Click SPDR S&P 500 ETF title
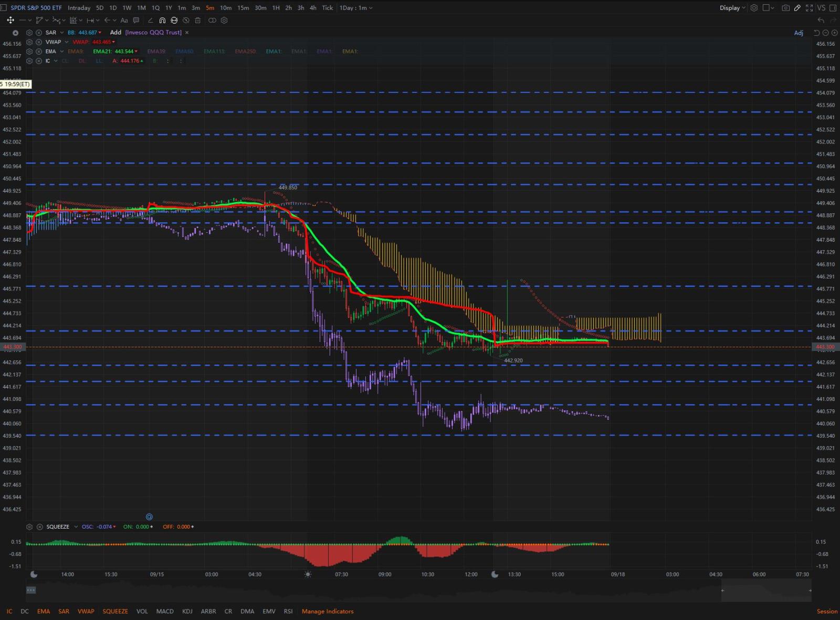The image size is (840, 620). click(36, 8)
